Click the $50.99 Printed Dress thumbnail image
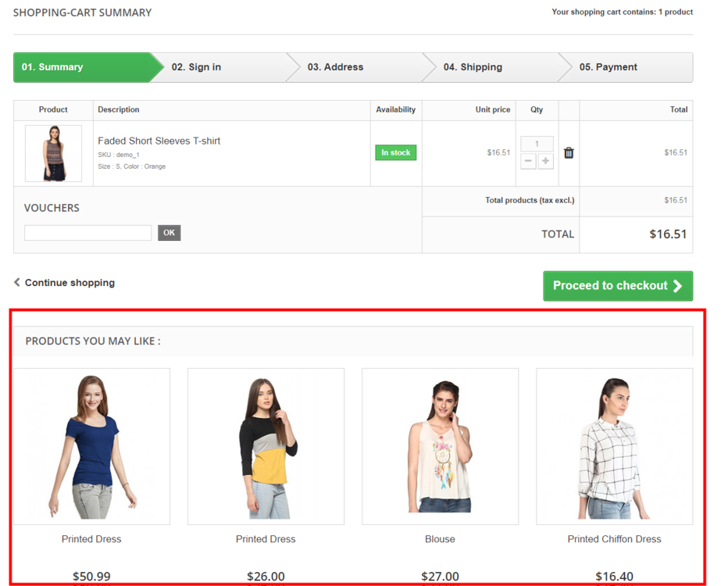 tap(91, 445)
